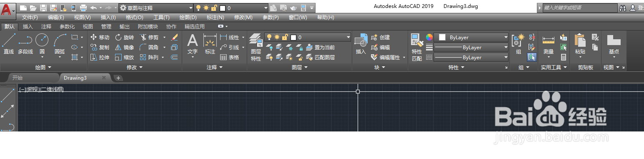Viewport: 644px width, 159px height.
Task: Toggle group selection on/off icon
Action: (x=531, y=57)
